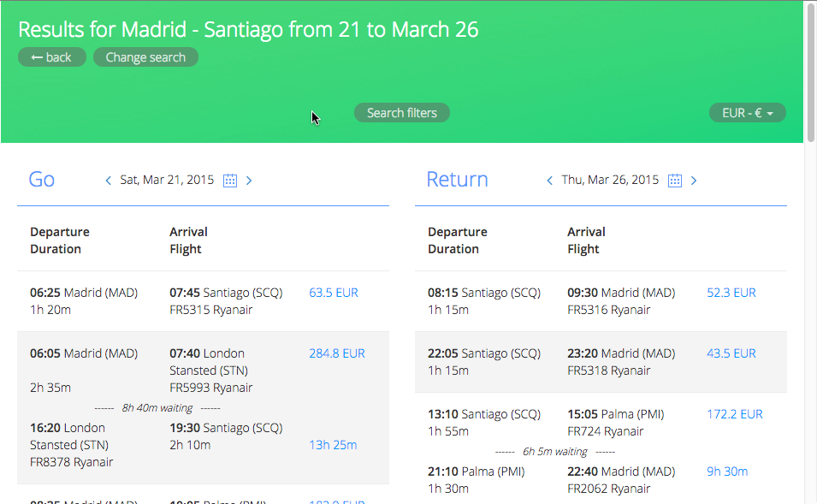The width and height of the screenshot is (817, 504).
Task: Click the 06:05 Madrid (MAD) departure
Action: [84, 353]
